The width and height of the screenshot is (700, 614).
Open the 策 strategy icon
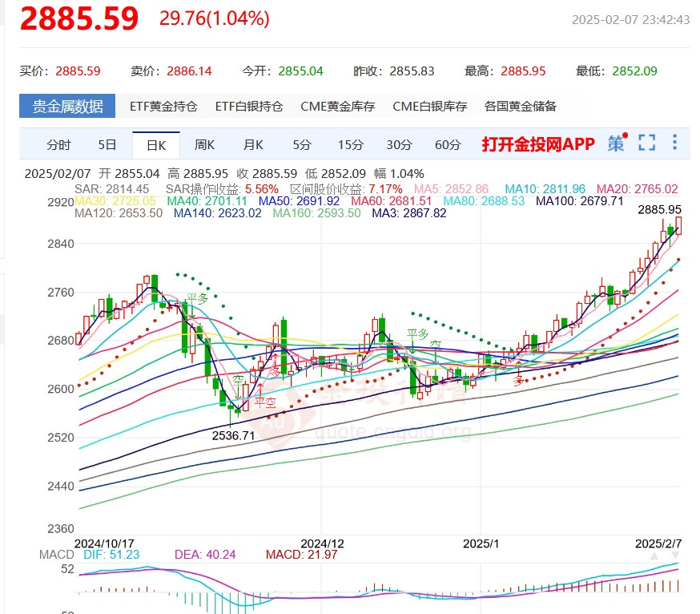616,143
